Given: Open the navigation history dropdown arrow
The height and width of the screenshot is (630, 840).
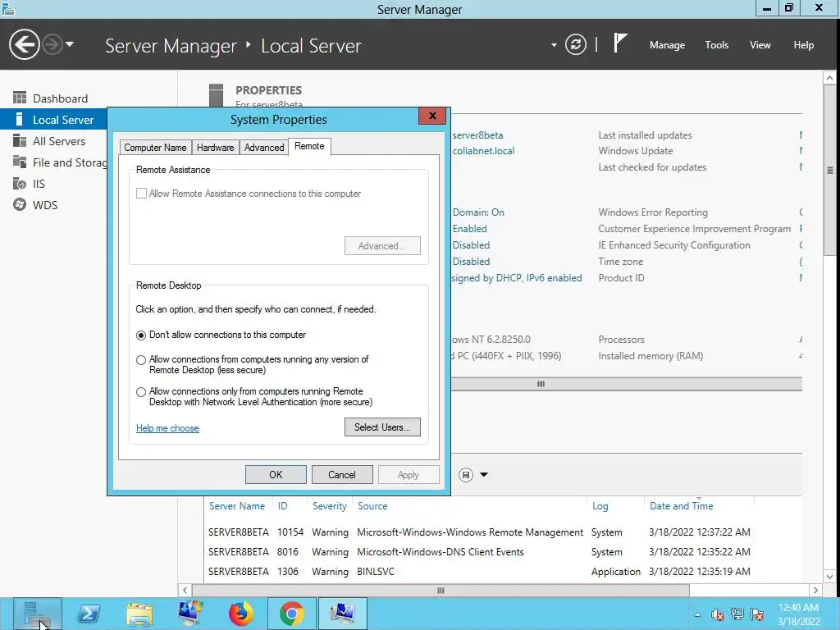Looking at the screenshot, I should pyautogui.click(x=70, y=44).
